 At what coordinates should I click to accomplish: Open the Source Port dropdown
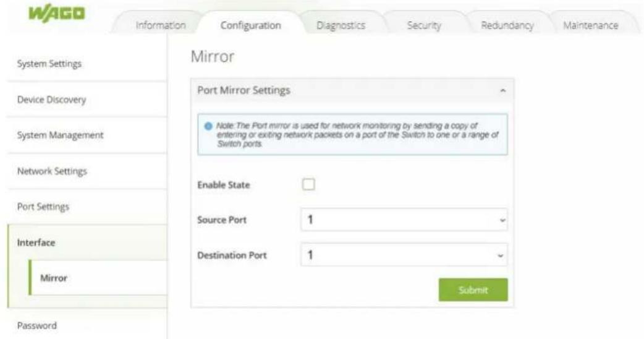[x=404, y=220]
